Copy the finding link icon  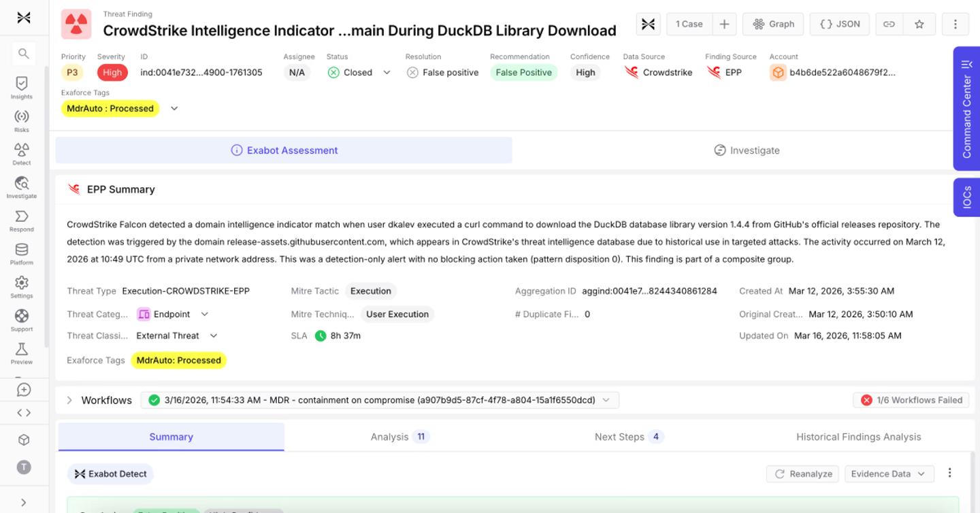(889, 24)
